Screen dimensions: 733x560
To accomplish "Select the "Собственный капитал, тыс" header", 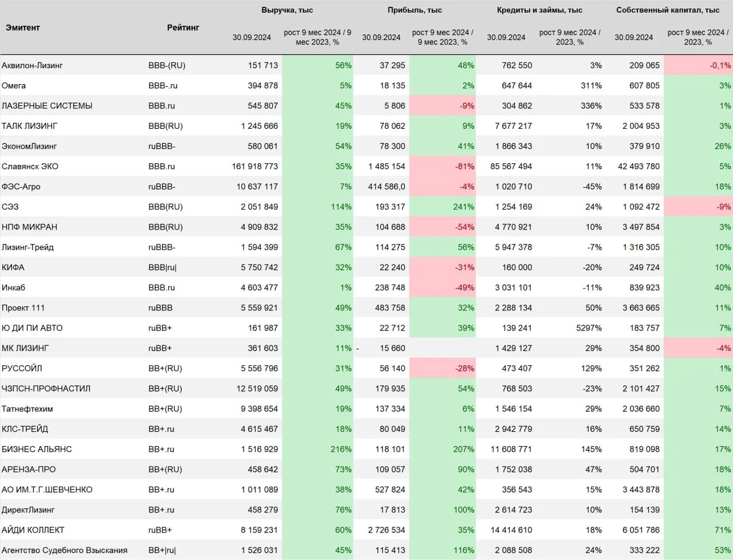I will [668, 10].
